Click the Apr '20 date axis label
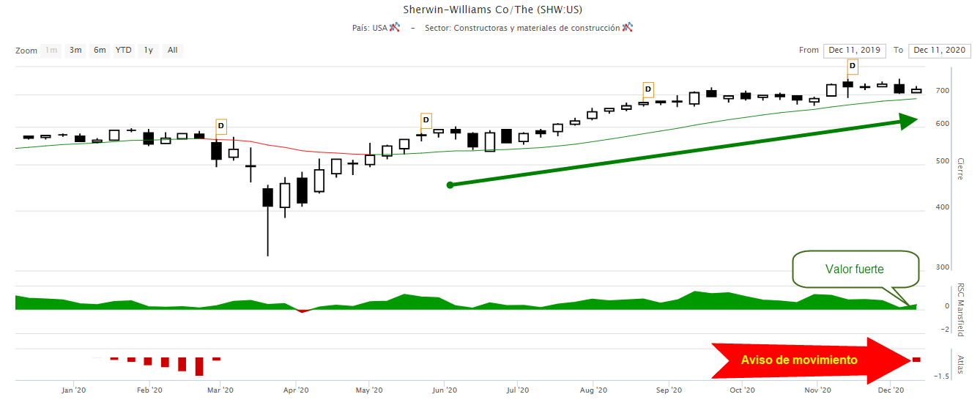This screenshot has height=408, width=980. 295,390
